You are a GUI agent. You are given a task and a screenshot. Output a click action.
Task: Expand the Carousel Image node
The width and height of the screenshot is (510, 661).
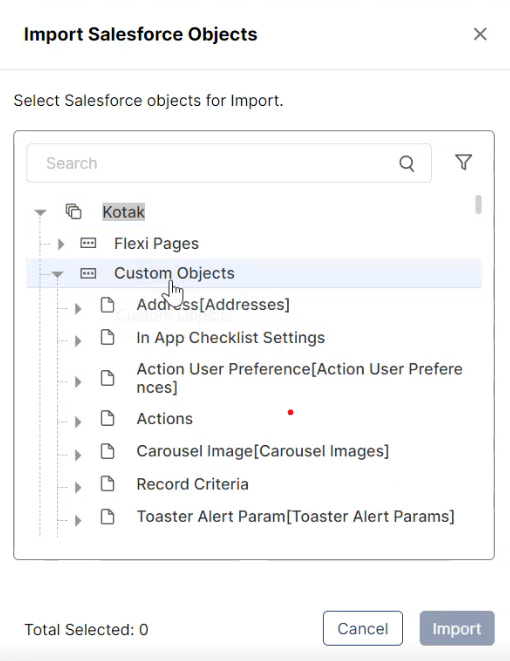click(x=78, y=455)
